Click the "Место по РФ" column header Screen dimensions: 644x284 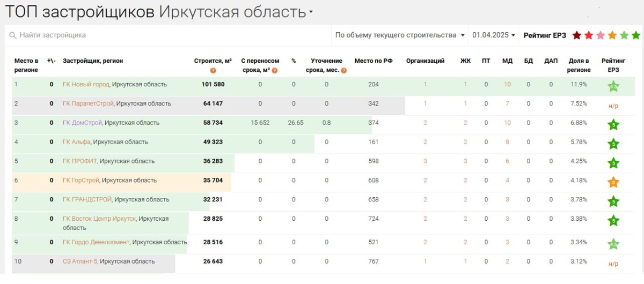click(x=374, y=61)
